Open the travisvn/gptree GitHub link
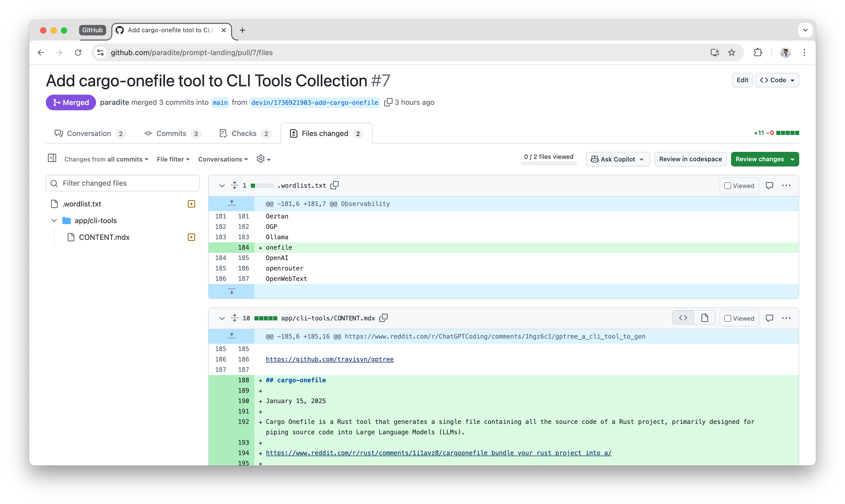The width and height of the screenshot is (845, 504). coord(329,359)
